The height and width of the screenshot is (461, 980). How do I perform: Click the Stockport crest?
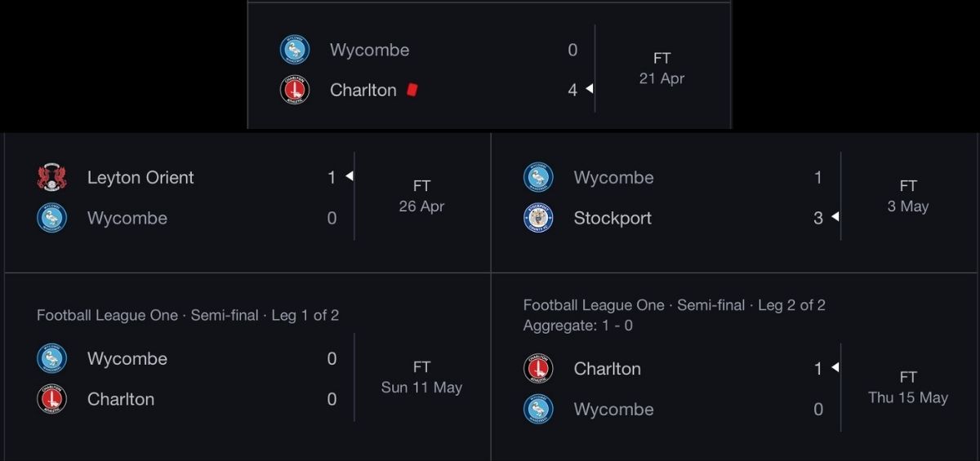538,218
